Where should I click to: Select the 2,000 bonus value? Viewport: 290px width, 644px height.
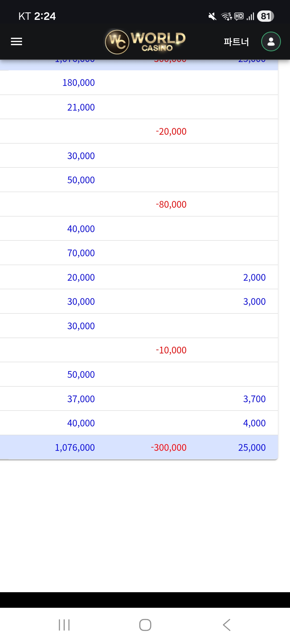(254, 277)
